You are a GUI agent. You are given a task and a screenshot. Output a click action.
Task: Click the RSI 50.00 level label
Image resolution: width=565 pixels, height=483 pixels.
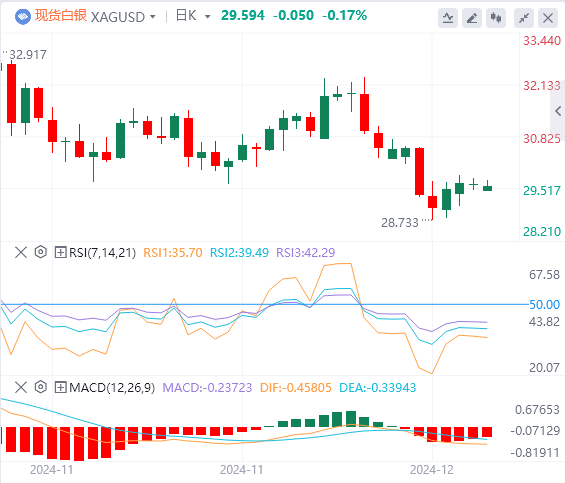(x=544, y=305)
